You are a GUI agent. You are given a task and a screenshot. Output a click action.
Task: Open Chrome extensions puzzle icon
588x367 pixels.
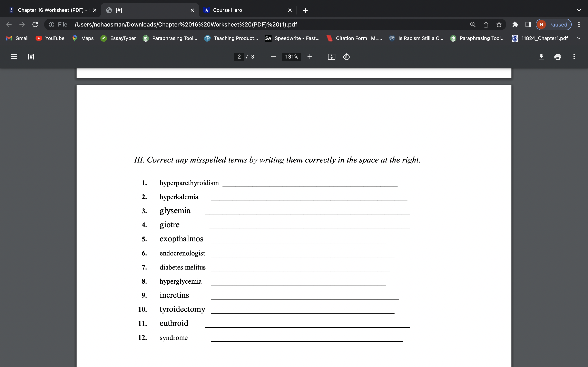(x=515, y=24)
